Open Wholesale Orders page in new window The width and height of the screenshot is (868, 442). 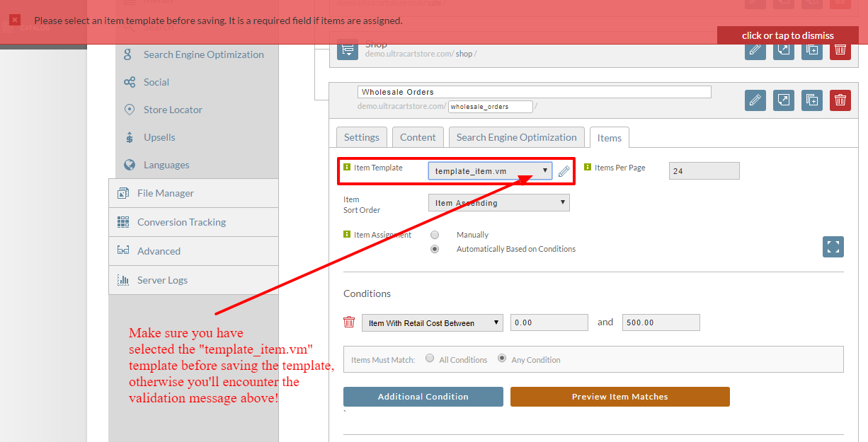coord(784,100)
